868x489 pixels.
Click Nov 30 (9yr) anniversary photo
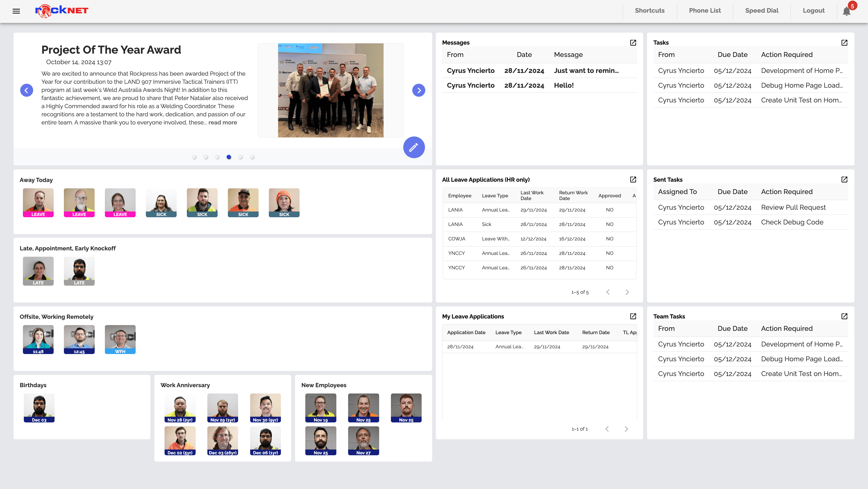(x=266, y=408)
